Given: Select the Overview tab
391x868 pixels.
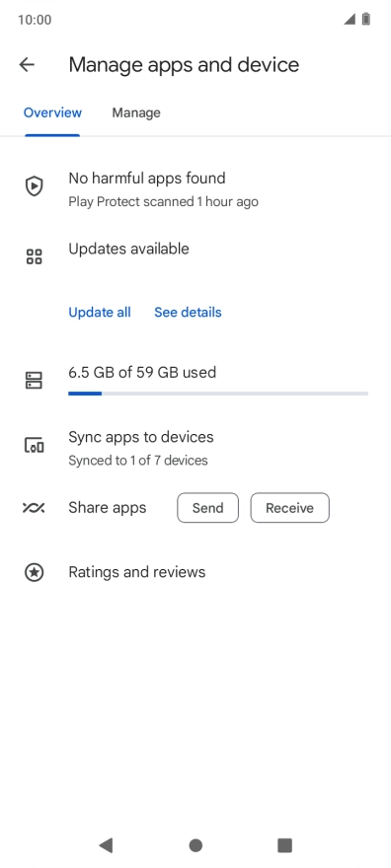Looking at the screenshot, I should [52, 112].
